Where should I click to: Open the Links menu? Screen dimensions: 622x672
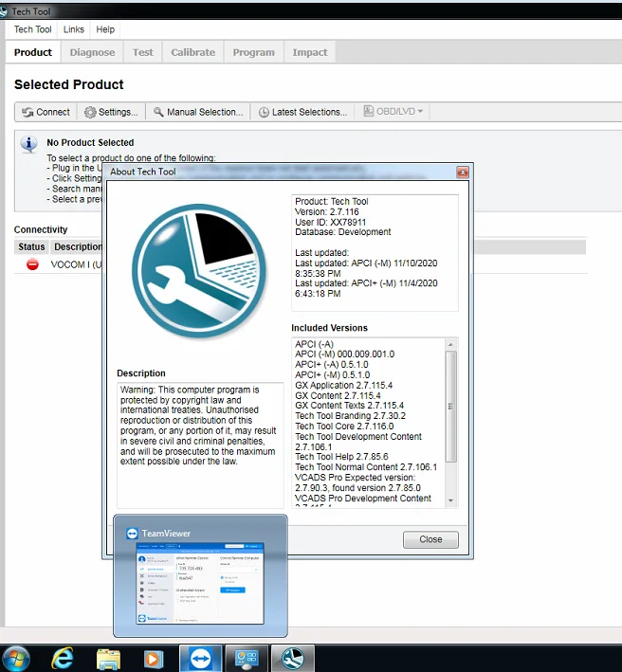click(x=74, y=29)
